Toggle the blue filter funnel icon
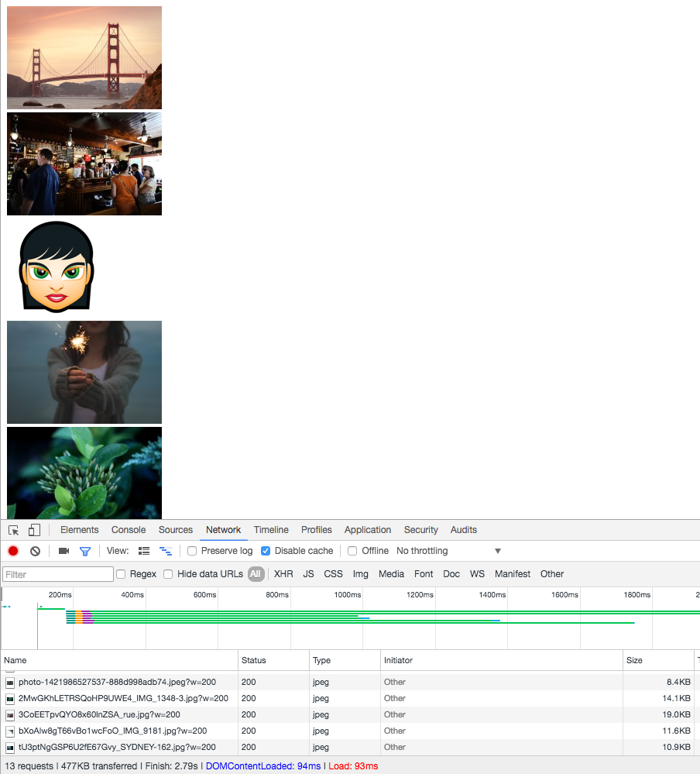This screenshot has height=774, width=700. pos(85,551)
